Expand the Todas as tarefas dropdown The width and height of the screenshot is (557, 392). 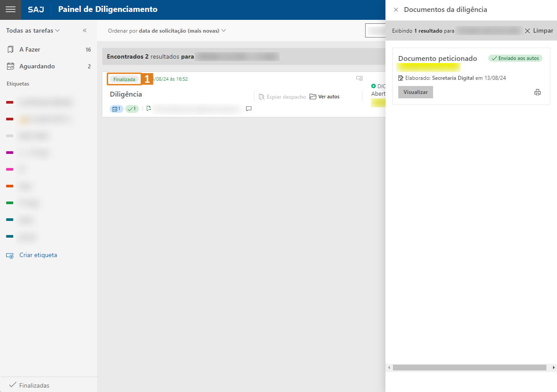tap(33, 30)
